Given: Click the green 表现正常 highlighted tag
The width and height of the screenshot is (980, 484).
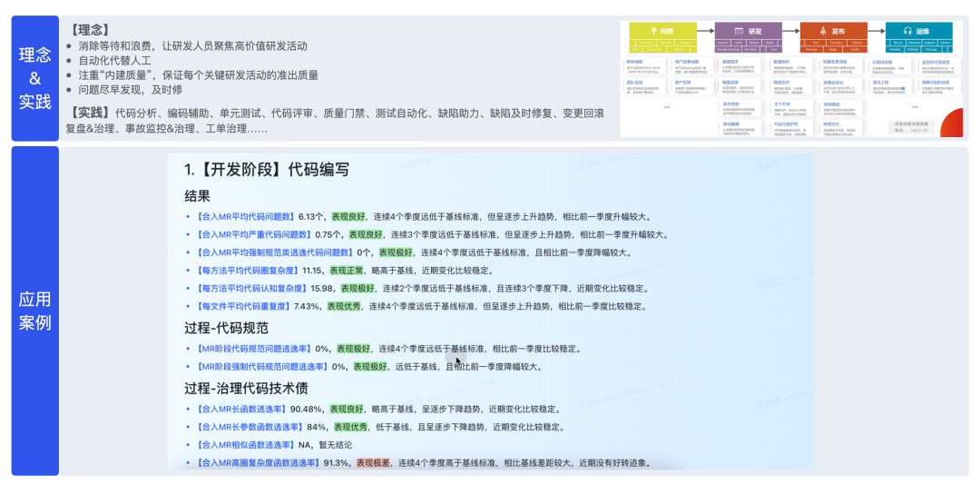Looking at the screenshot, I should point(348,271).
